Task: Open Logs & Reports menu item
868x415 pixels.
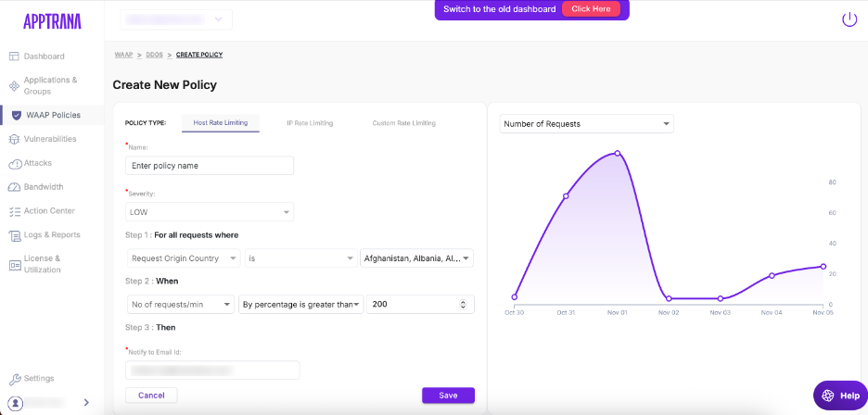Action: click(52, 234)
